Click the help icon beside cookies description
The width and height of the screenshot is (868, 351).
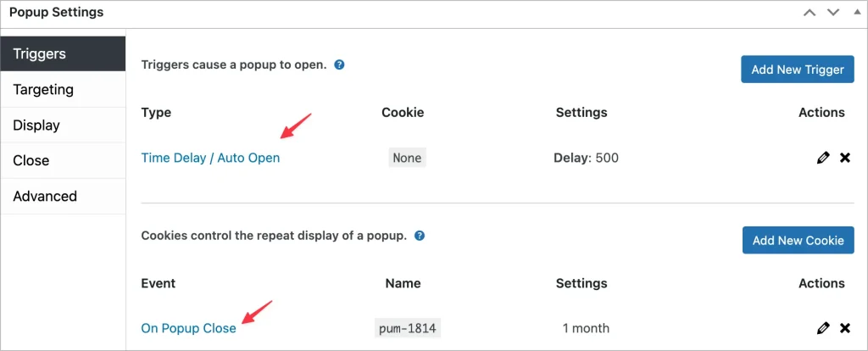coord(420,236)
